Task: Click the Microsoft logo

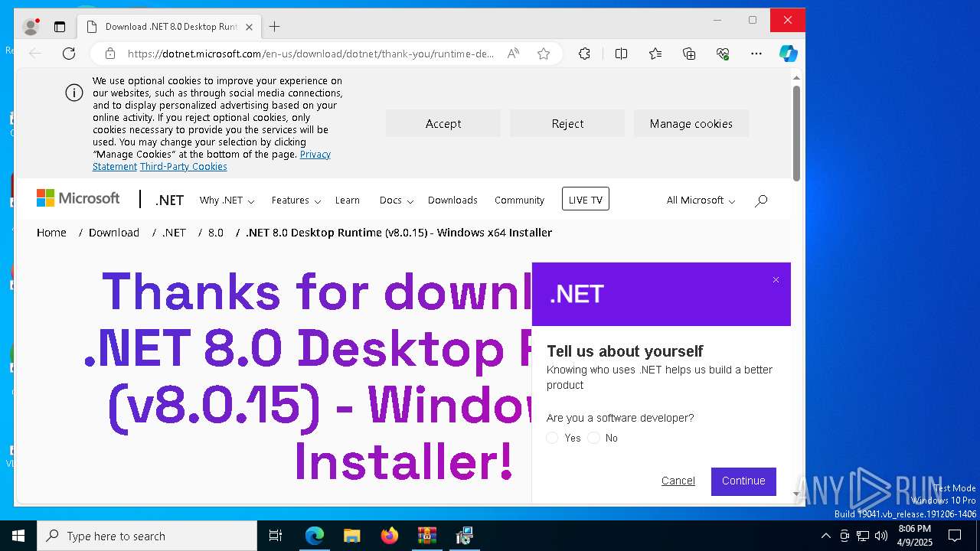Action: click(78, 198)
